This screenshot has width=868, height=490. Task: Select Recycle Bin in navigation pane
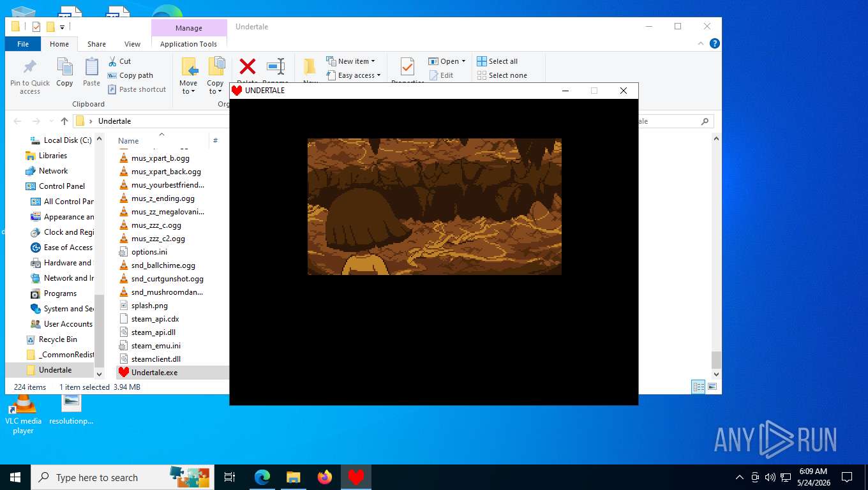click(51, 339)
